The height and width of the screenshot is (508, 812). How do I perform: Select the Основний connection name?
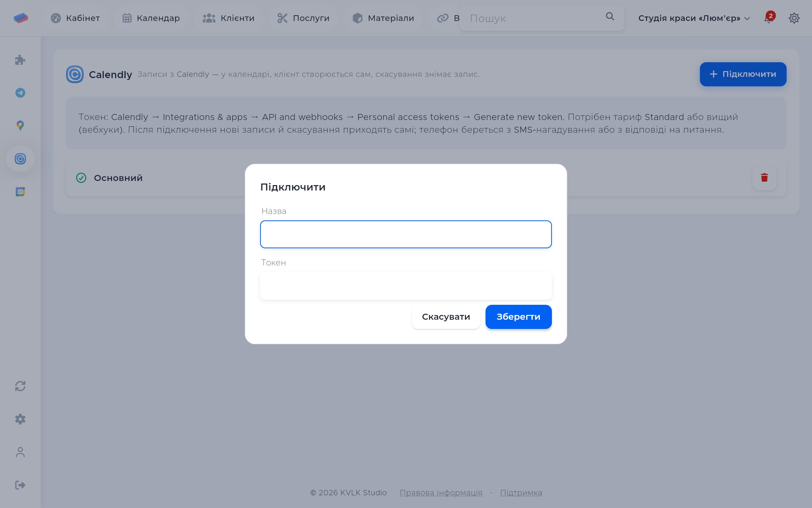[x=118, y=178]
